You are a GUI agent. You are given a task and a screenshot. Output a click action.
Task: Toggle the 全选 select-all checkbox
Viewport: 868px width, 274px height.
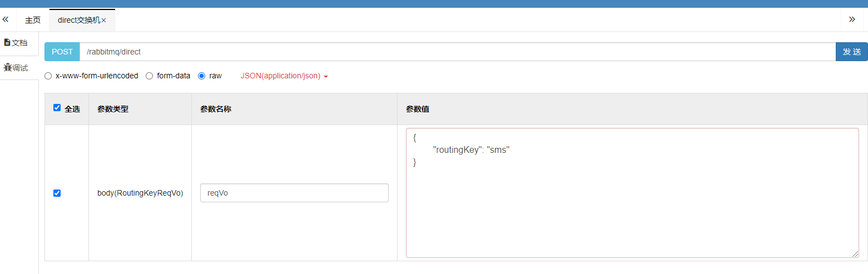pyautogui.click(x=57, y=108)
